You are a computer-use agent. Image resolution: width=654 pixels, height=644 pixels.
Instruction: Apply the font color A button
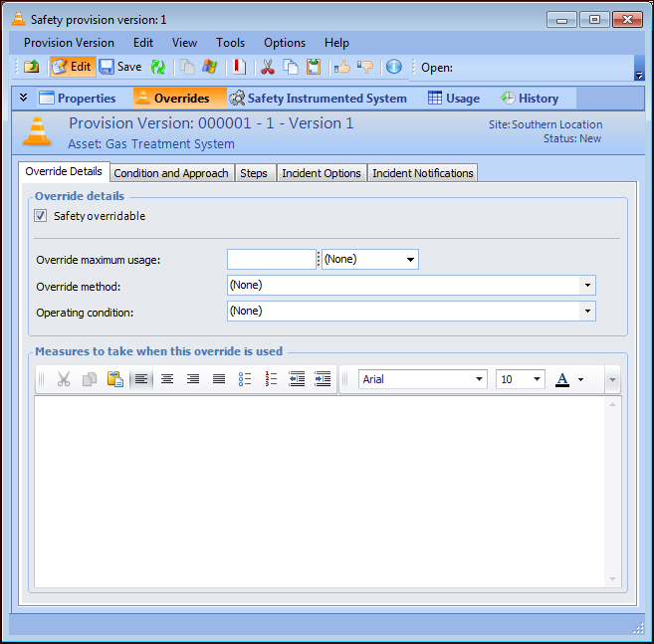pyautogui.click(x=562, y=379)
